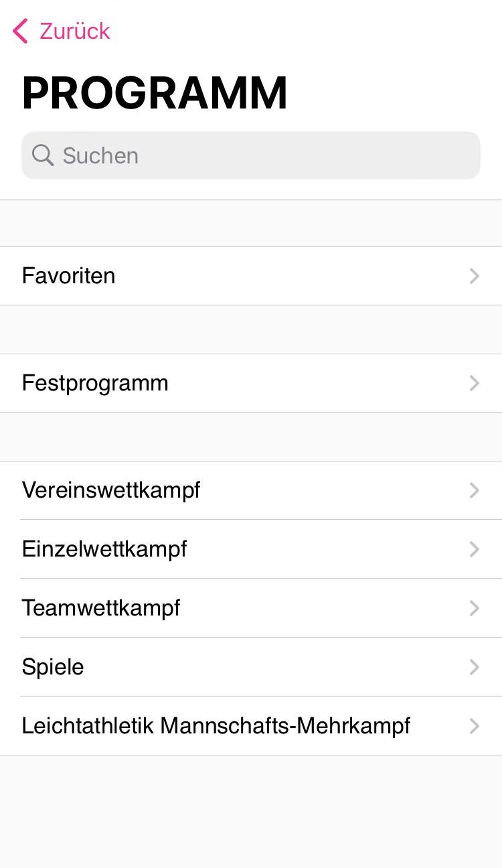The height and width of the screenshot is (868, 502).
Task: Choose the Teamwettkampf entry
Action: pos(101,608)
